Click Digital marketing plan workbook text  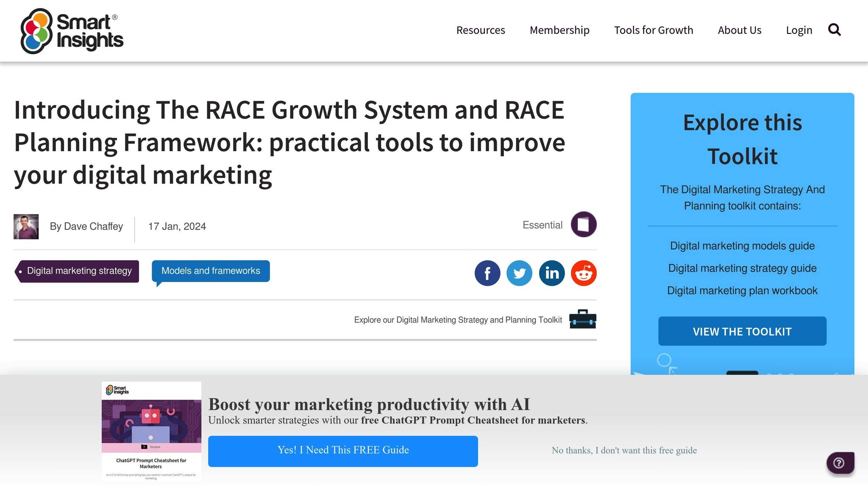[742, 291]
